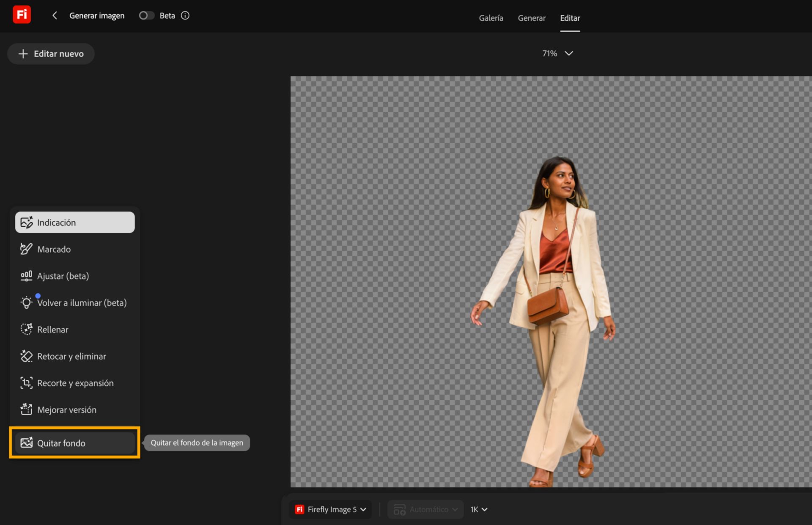Select the Recorte y expansión crop icon
Image resolution: width=812 pixels, height=525 pixels.
[26, 383]
